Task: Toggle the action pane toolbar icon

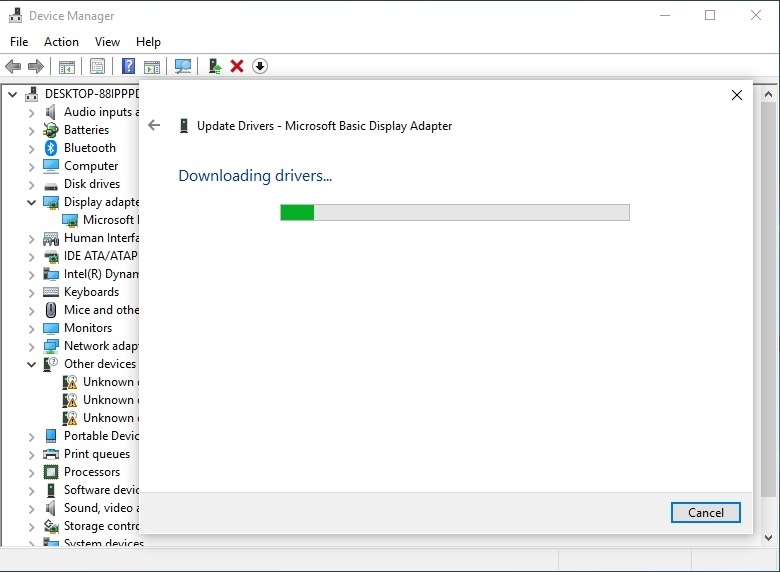Action: [152, 66]
